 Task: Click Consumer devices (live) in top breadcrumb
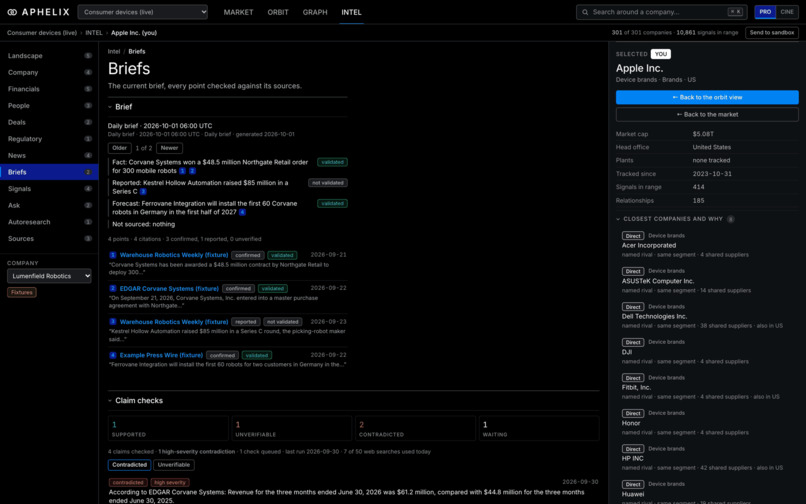click(42, 32)
